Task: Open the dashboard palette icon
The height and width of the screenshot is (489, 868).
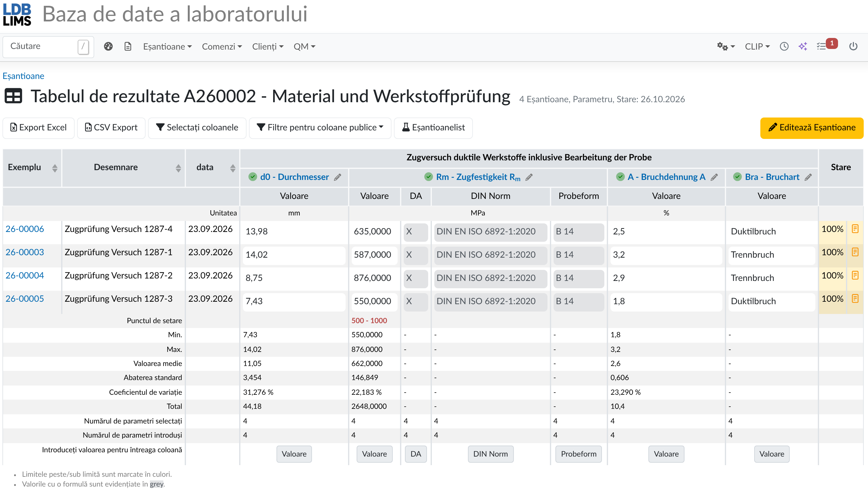Action: (108, 47)
